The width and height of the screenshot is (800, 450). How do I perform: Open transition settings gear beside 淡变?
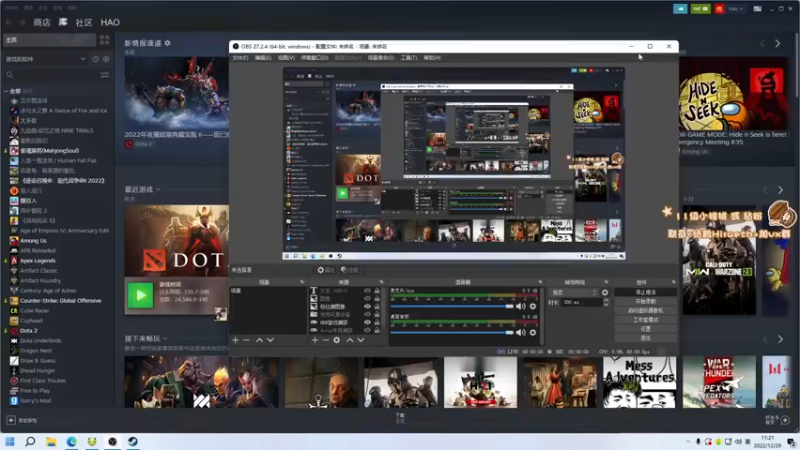pos(605,293)
